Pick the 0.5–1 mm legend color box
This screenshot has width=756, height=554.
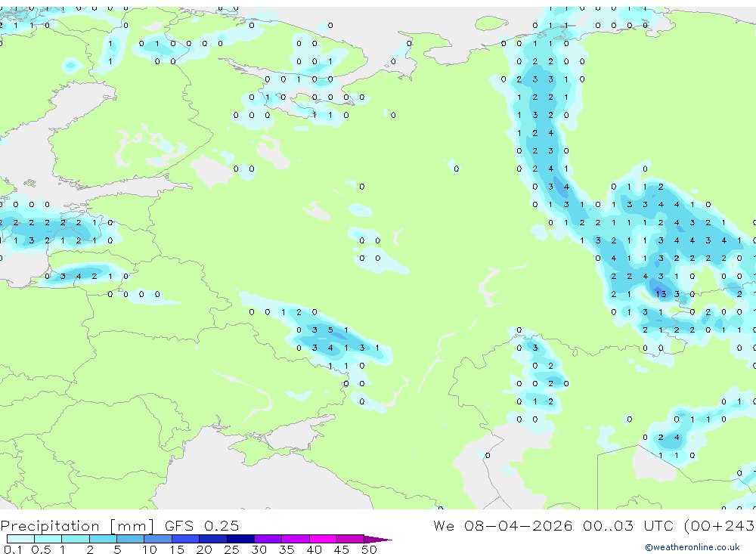click(x=48, y=539)
